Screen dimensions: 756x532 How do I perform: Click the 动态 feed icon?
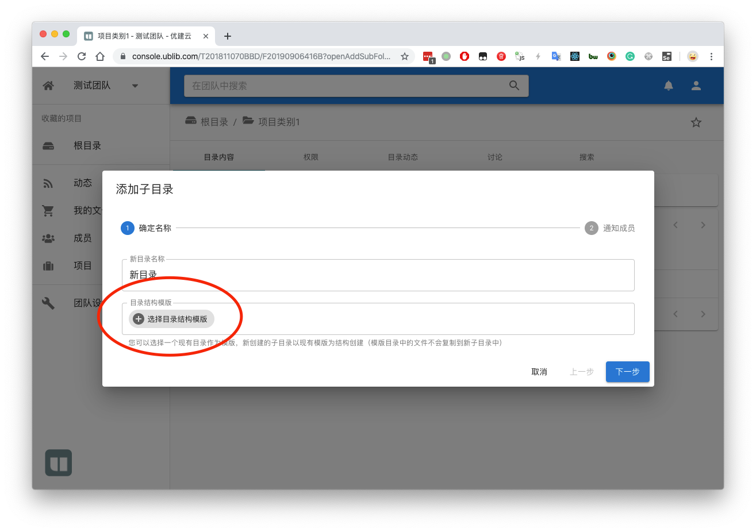(x=48, y=183)
